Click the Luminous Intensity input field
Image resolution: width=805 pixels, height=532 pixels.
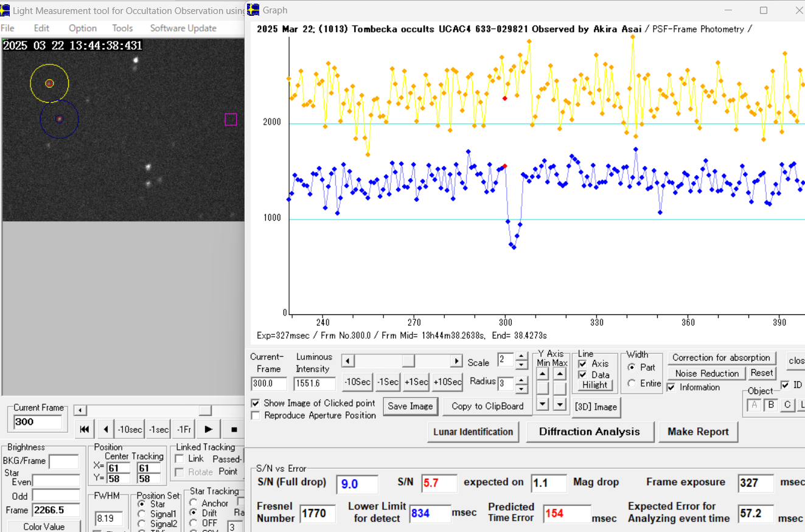click(314, 384)
